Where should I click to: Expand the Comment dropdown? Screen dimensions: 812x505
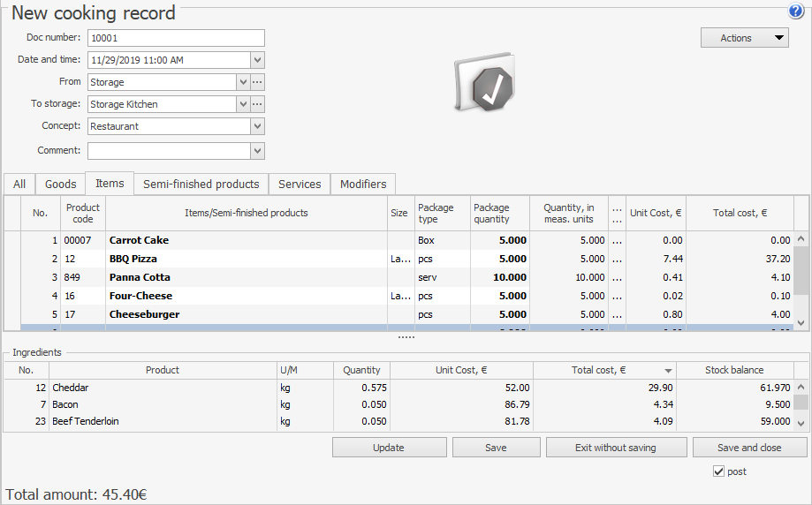click(257, 151)
